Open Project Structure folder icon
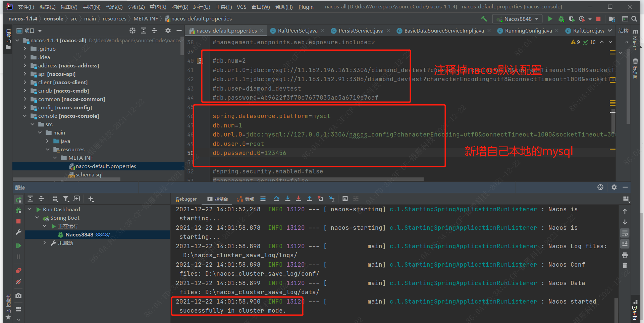The width and height of the screenshot is (644, 323). [612, 19]
